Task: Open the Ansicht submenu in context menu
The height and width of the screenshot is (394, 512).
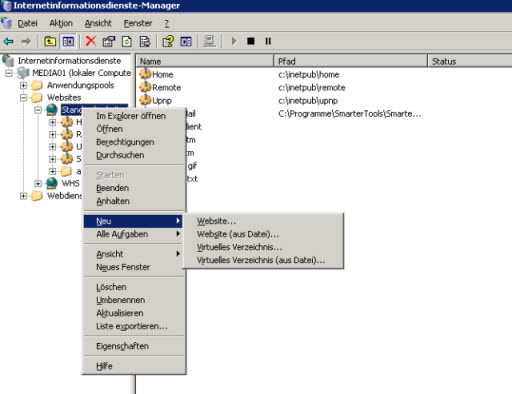Action: point(133,254)
